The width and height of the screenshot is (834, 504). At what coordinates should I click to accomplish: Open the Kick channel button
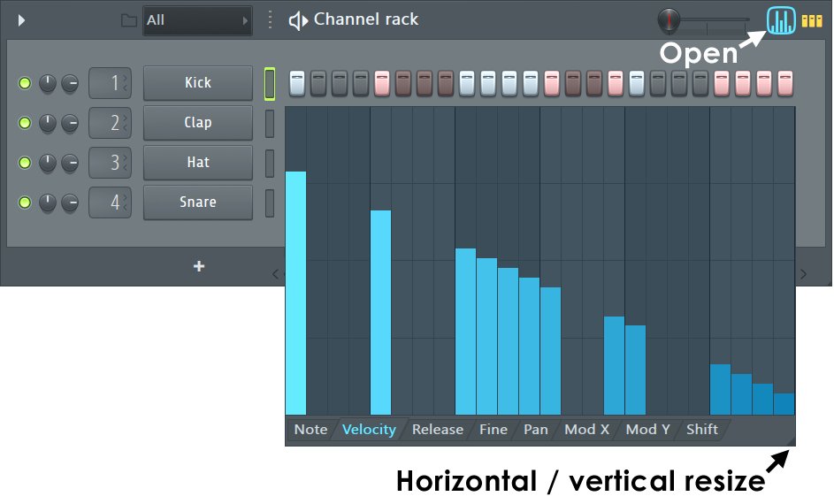[198, 83]
